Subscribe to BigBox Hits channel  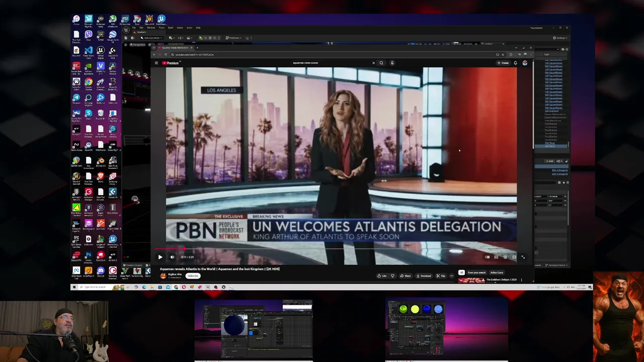click(x=193, y=276)
